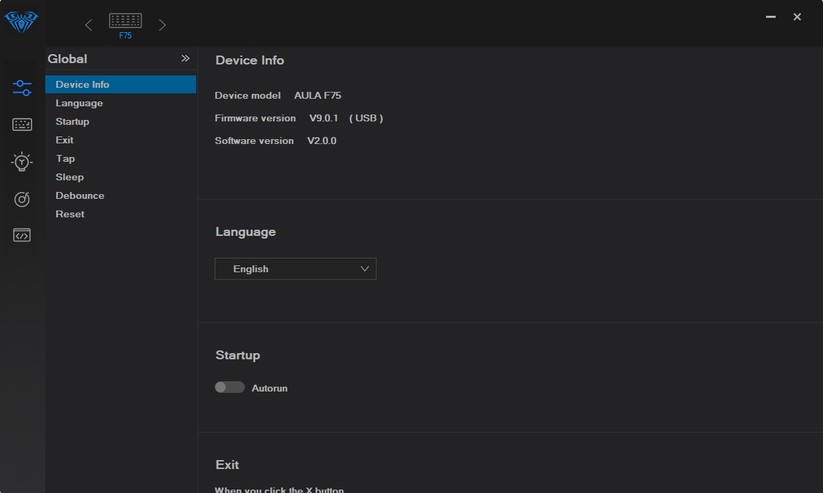The height and width of the screenshot is (493, 823).
Task: Open Tap settings from sidebar
Action: (x=65, y=159)
